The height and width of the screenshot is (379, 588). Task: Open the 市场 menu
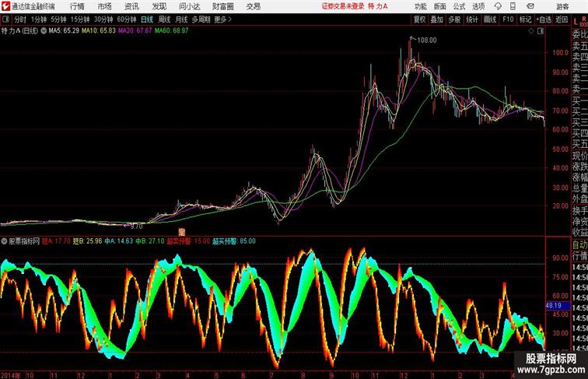(104, 6)
